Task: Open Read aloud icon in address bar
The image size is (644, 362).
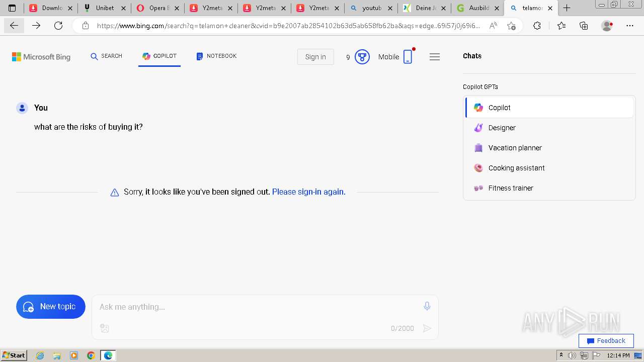Action: point(493,26)
